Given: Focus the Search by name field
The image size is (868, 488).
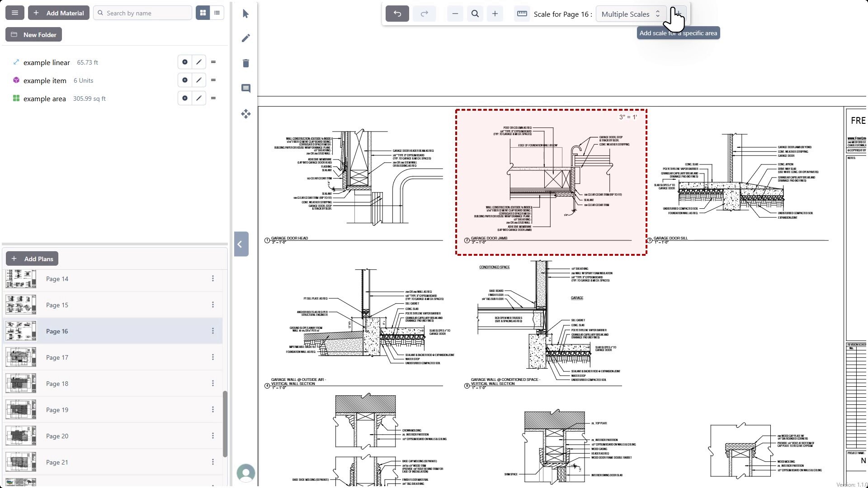Looking at the screenshot, I should pos(143,13).
